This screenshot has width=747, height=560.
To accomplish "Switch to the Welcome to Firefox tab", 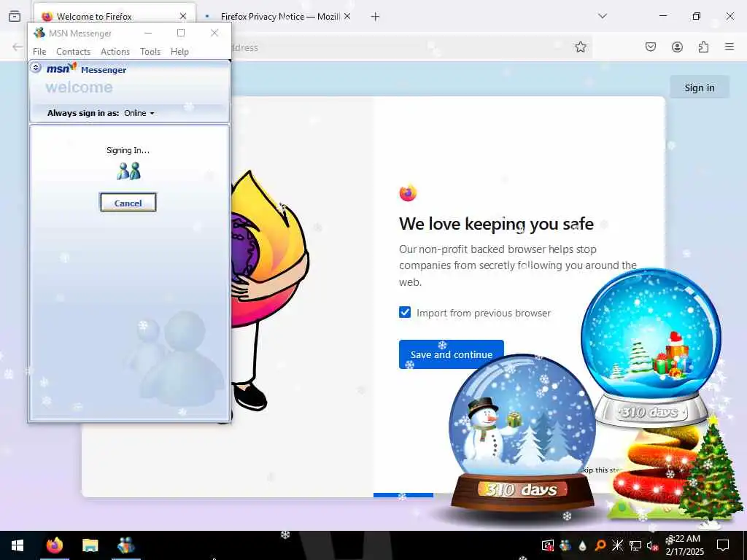I will pos(115,17).
